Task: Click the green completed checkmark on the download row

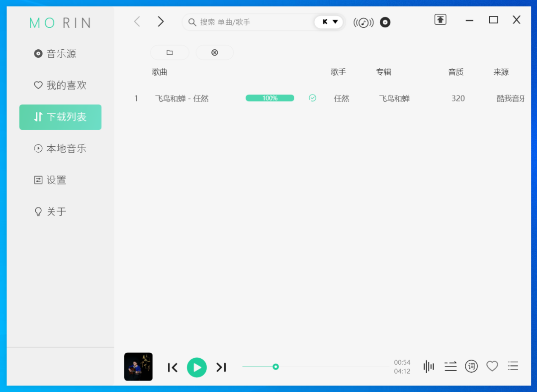Action: click(312, 98)
